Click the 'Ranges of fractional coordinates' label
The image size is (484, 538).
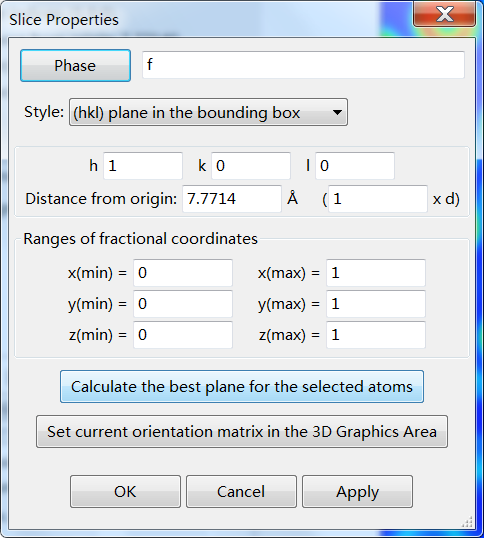tap(140, 239)
